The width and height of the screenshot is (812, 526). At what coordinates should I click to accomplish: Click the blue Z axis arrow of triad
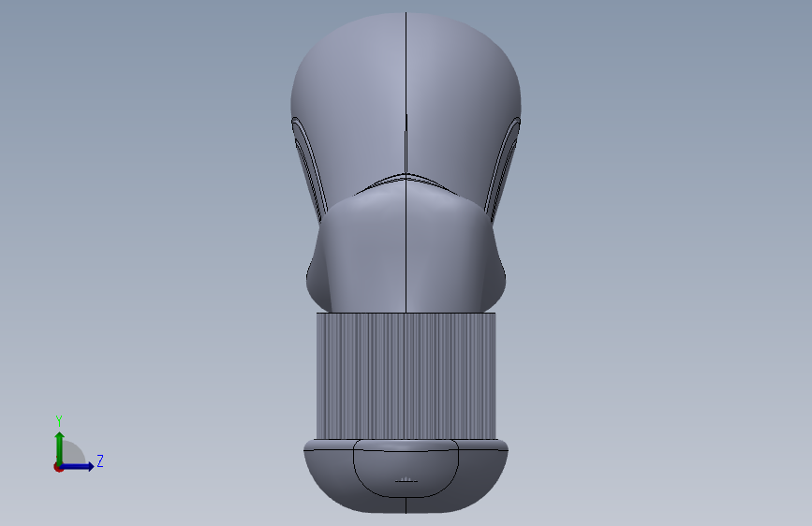tap(78, 466)
